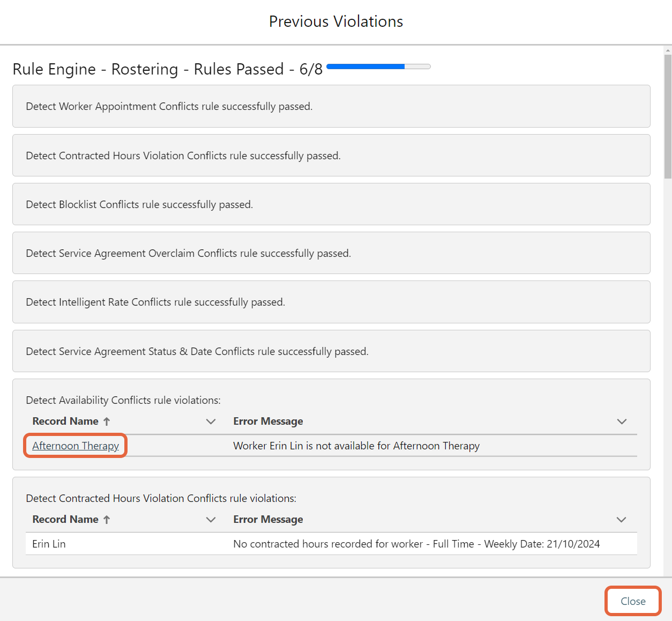This screenshot has height=621, width=672.
Task: Close the Previous Violations dialog
Action: (x=632, y=601)
